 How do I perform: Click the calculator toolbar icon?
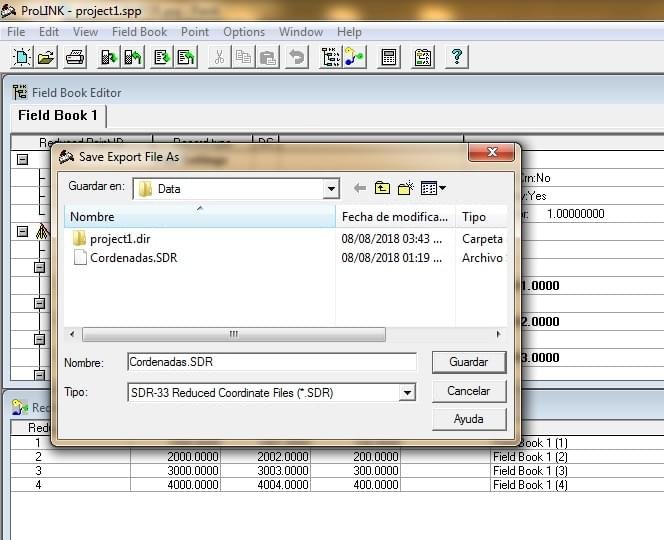pyautogui.click(x=388, y=57)
